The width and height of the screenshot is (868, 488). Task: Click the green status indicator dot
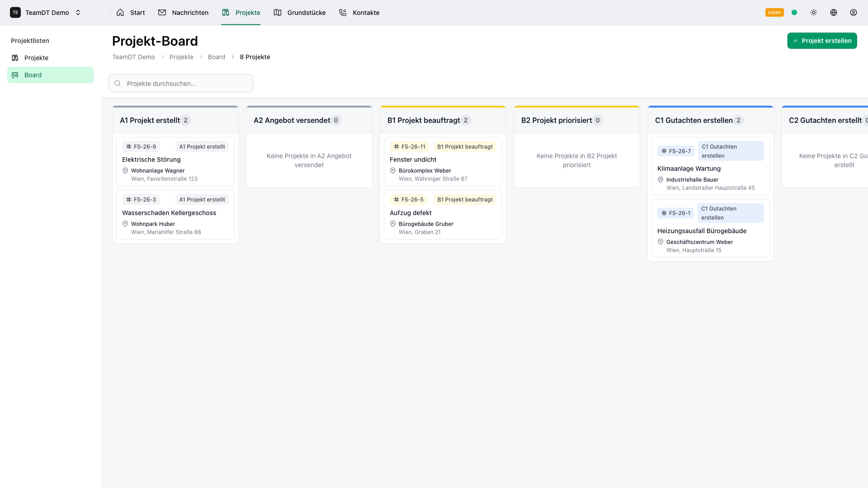pyautogui.click(x=794, y=12)
